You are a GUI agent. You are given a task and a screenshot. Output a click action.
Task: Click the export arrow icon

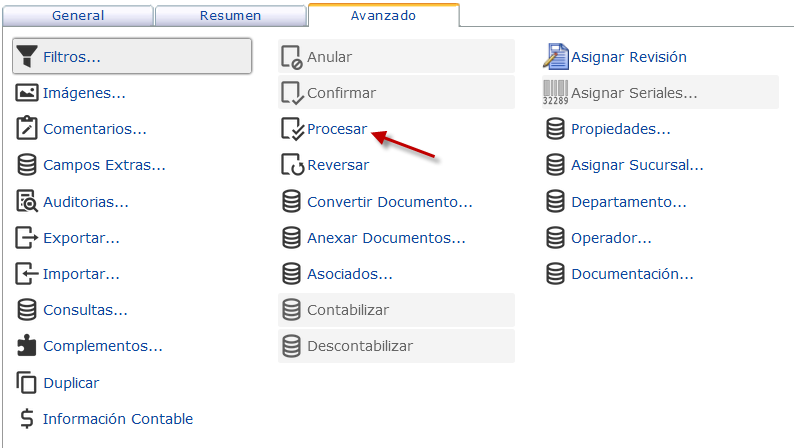pos(27,238)
